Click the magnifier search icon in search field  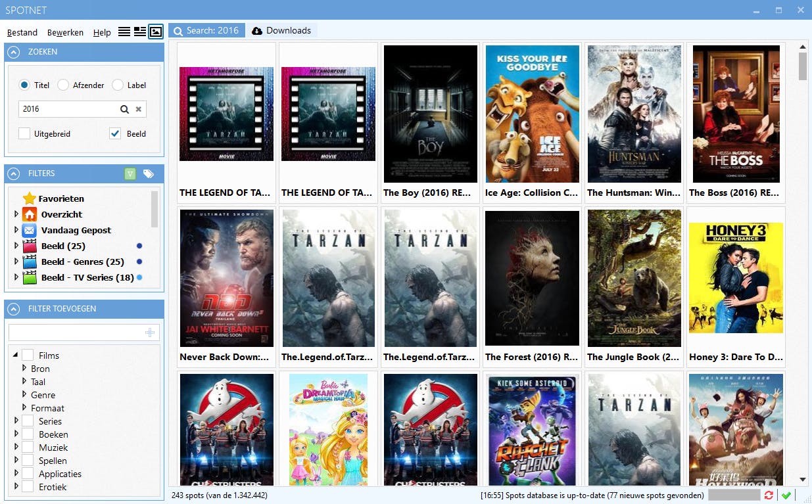click(x=124, y=109)
